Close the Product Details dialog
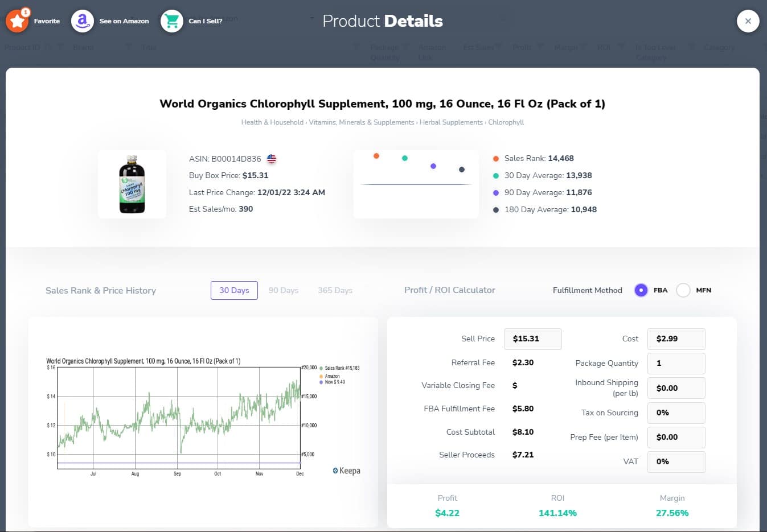Image resolution: width=767 pixels, height=532 pixels. point(748,21)
